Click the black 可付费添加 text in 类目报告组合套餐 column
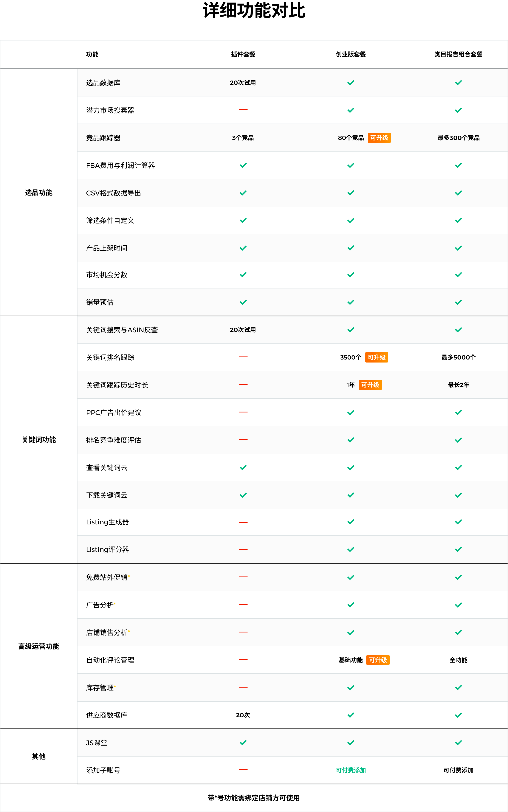This screenshot has height=812, width=508. [458, 770]
